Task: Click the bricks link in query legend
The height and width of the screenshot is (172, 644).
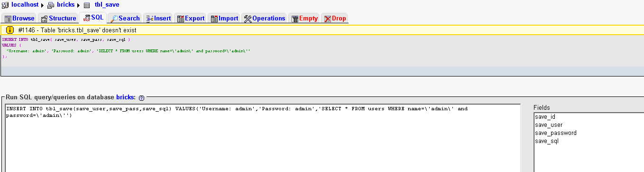Action: [x=126, y=97]
